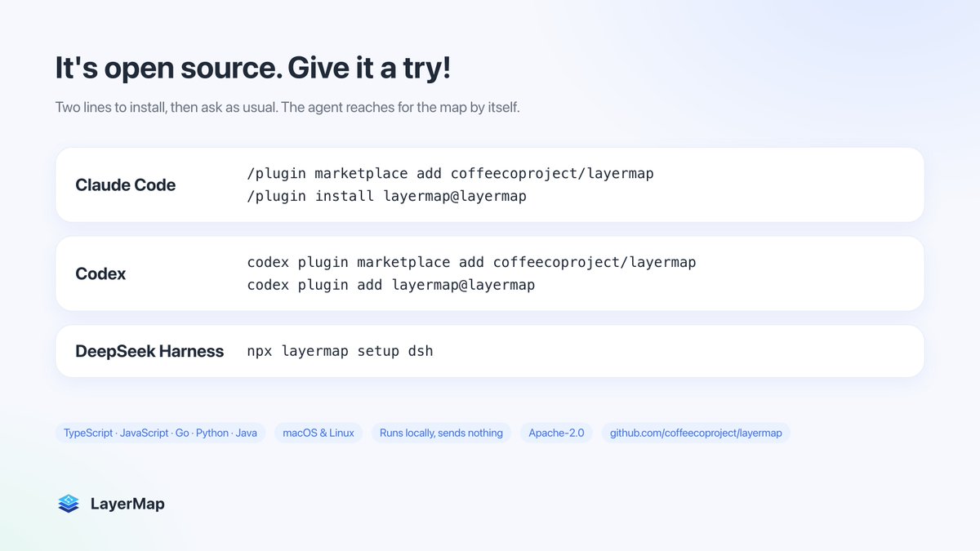Select the 'Codex' card label
Image resolution: width=980 pixels, height=551 pixels.
click(x=100, y=274)
